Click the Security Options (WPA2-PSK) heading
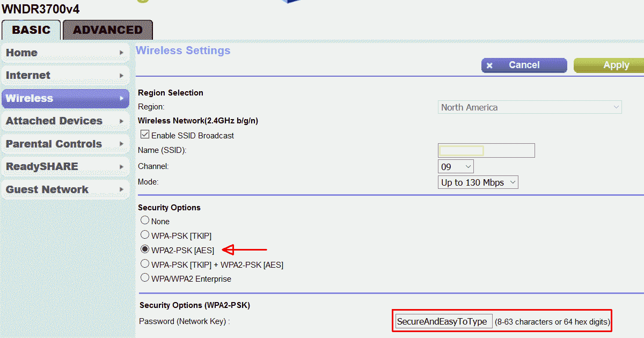The image size is (644, 338). 195,305
